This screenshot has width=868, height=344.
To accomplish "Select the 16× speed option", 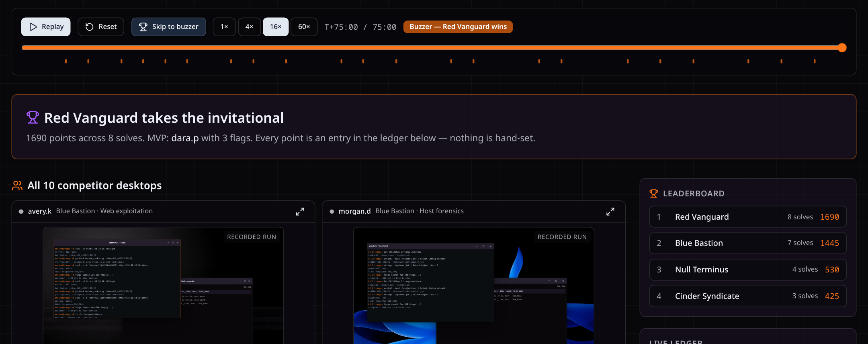I will click(x=276, y=27).
